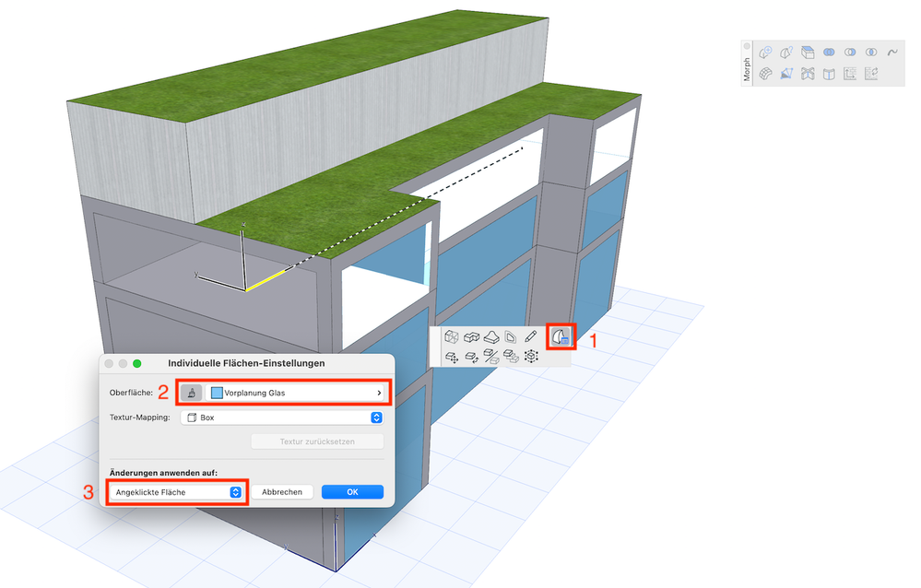
Task: Click the blue node triangulated face icon
Action: 786,74
